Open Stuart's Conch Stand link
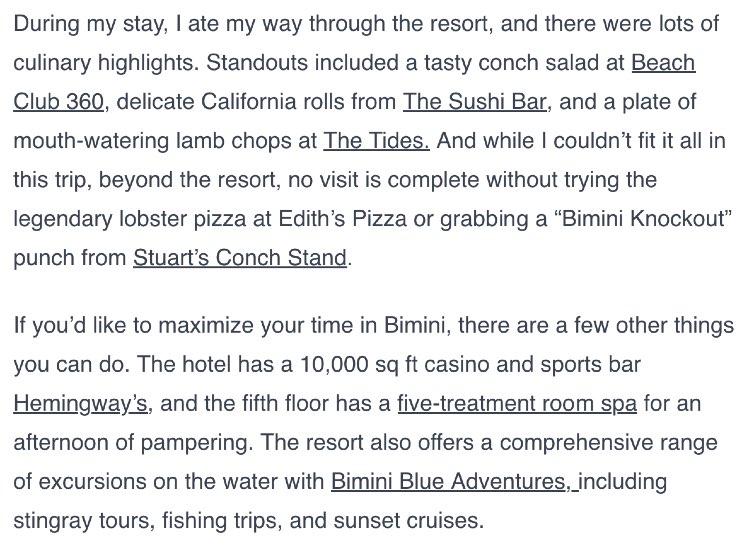This screenshot has height=548, width=754. [x=240, y=258]
